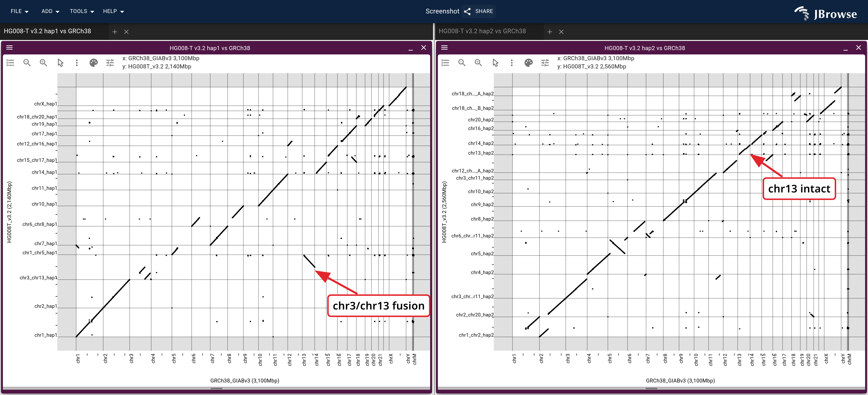
Task: Open track selector in hap1 dotplot
Action: pos(10,63)
